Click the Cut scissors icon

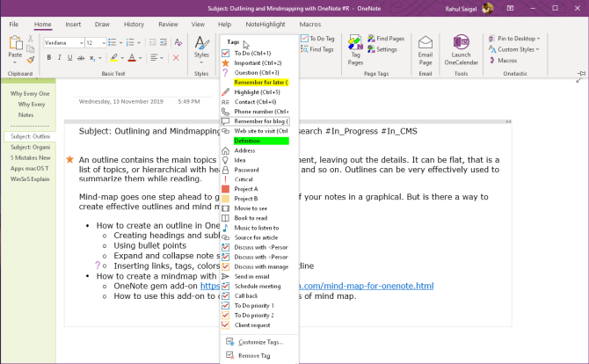click(31, 39)
